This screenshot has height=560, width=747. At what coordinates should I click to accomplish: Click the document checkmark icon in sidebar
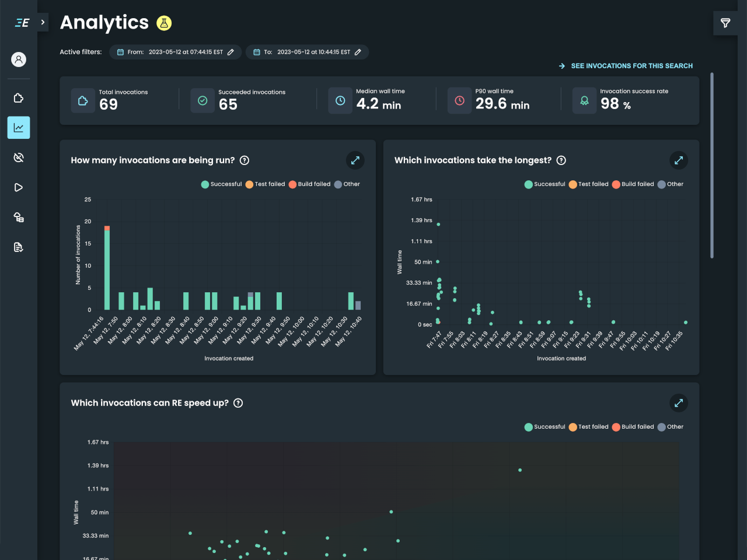(18, 247)
